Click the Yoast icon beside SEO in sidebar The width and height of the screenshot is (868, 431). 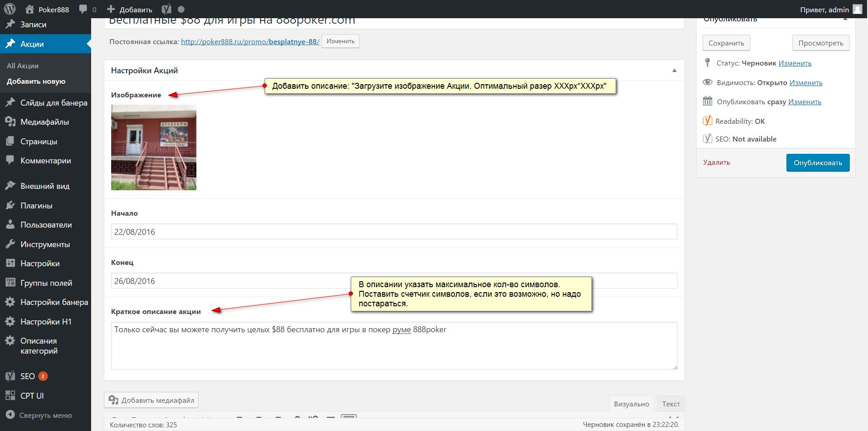click(10, 376)
